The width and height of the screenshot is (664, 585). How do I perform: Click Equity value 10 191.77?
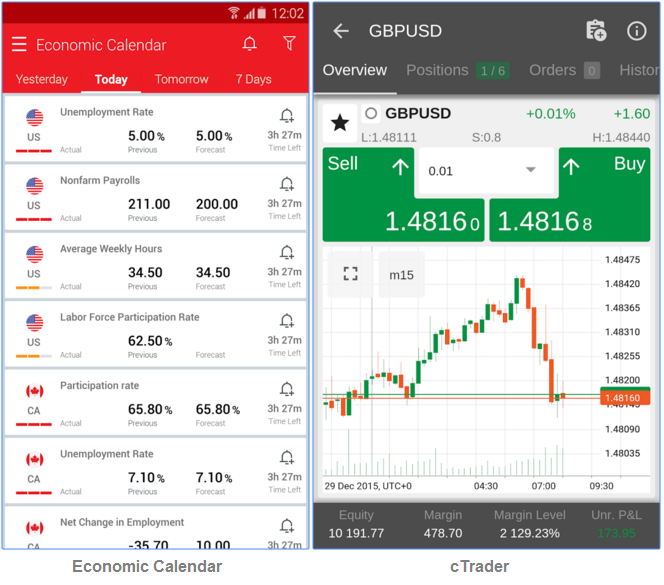click(356, 533)
